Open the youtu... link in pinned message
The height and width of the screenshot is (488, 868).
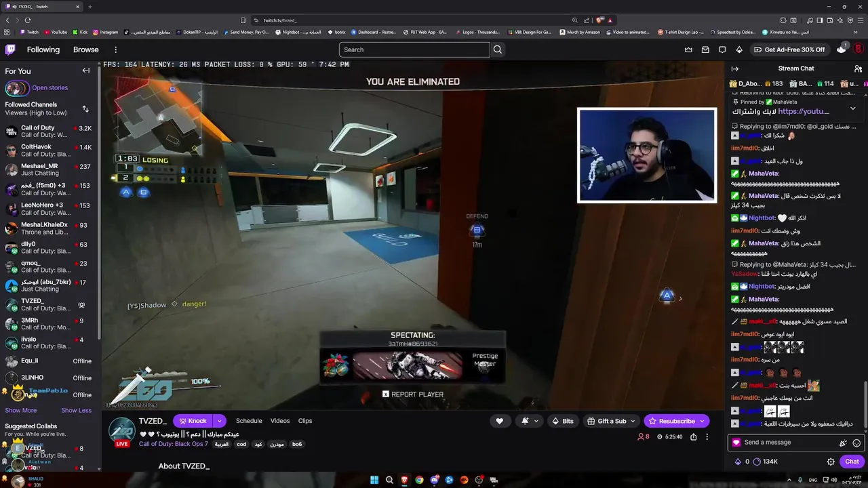[804, 111]
